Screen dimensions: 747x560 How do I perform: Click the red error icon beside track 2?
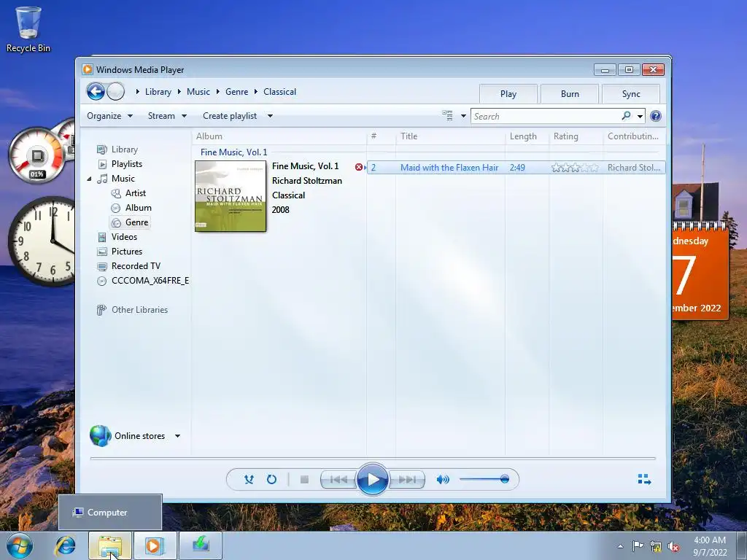click(x=359, y=167)
